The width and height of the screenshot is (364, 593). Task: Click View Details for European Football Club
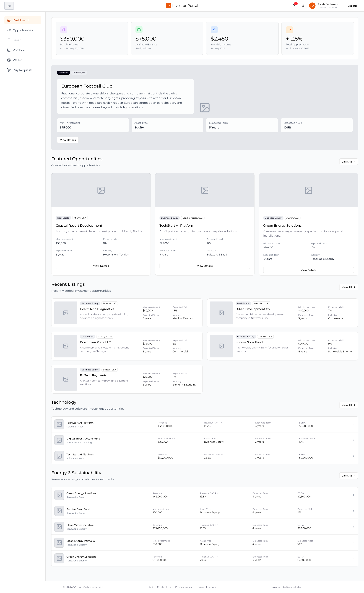tap(68, 140)
